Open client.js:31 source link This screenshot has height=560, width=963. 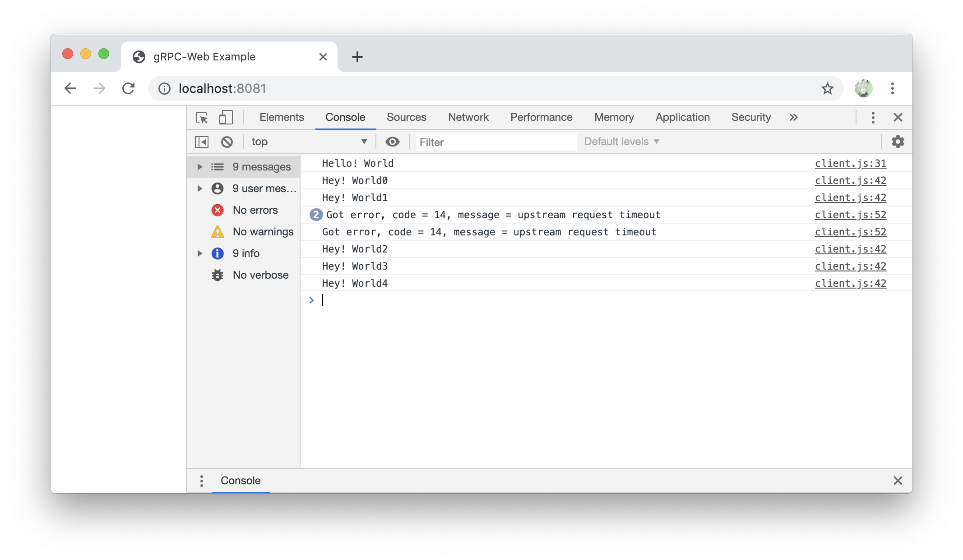tap(850, 163)
